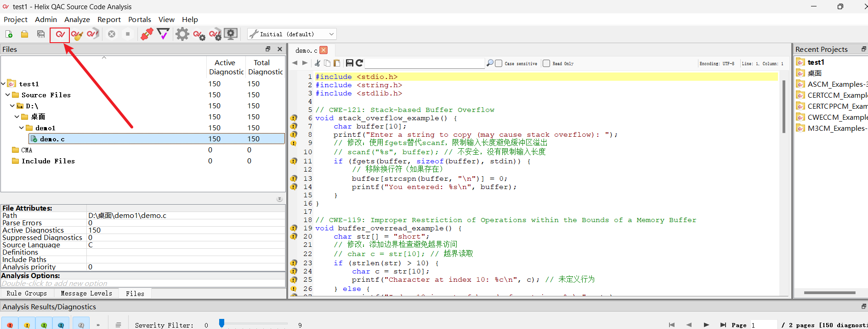Toggle the red error severity filter button

tap(10, 324)
